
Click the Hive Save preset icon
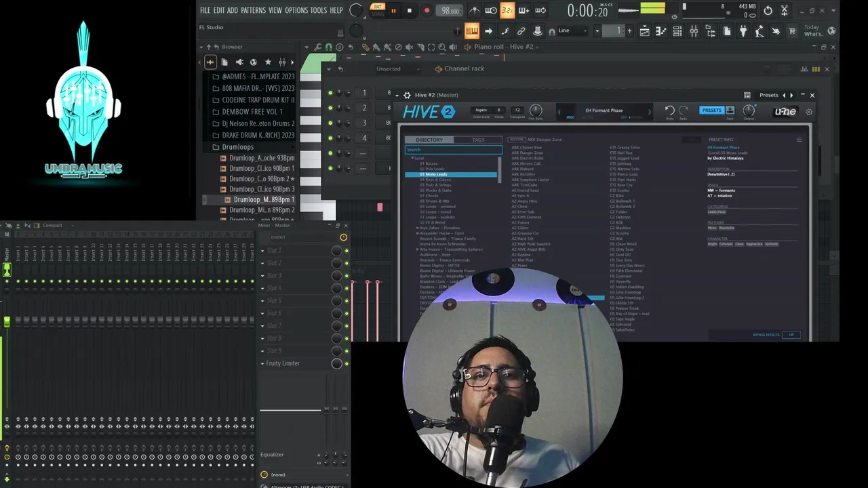click(x=730, y=110)
